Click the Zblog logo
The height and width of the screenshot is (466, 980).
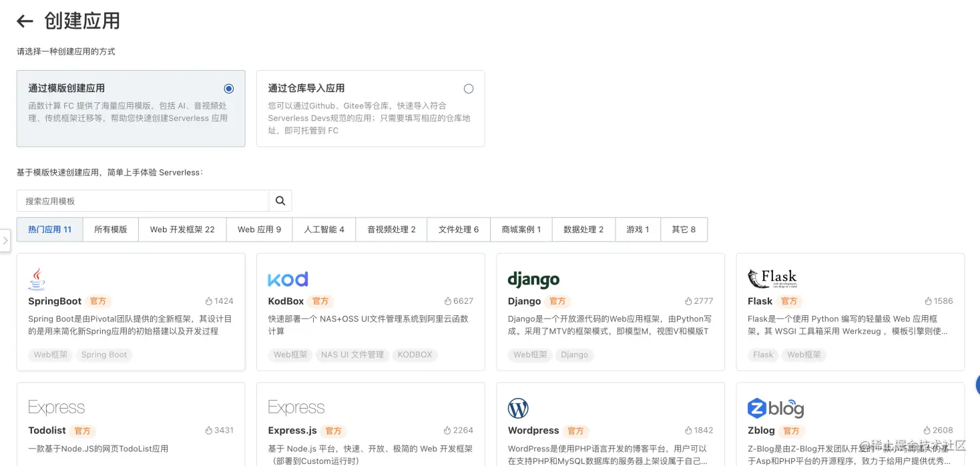pos(775,408)
